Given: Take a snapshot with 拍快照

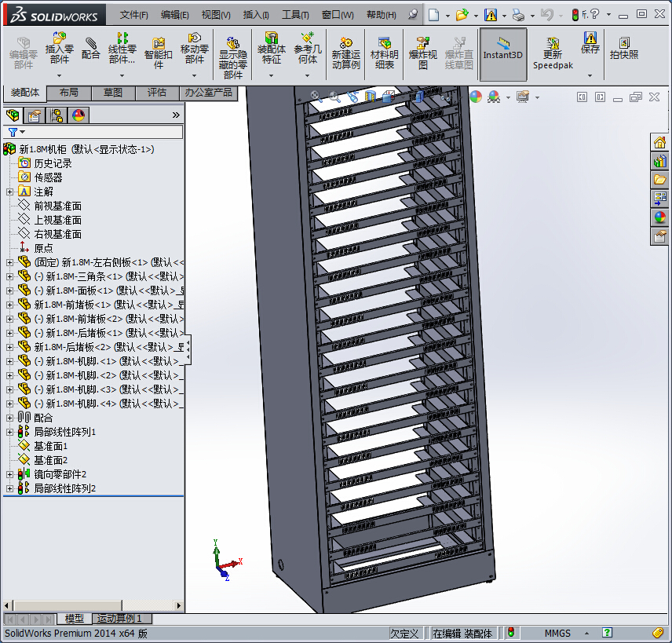Looking at the screenshot, I should click(x=624, y=48).
